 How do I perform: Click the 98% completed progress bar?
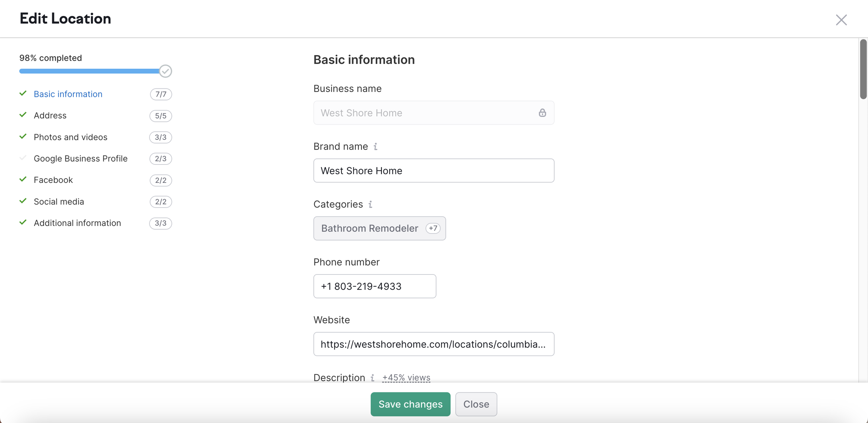click(89, 71)
